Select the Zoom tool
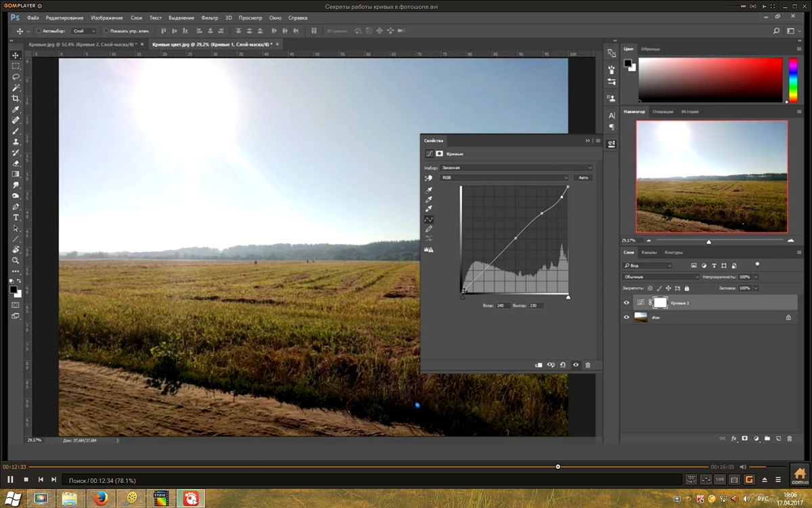Image resolution: width=812 pixels, height=508 pixels. (16, 260)
